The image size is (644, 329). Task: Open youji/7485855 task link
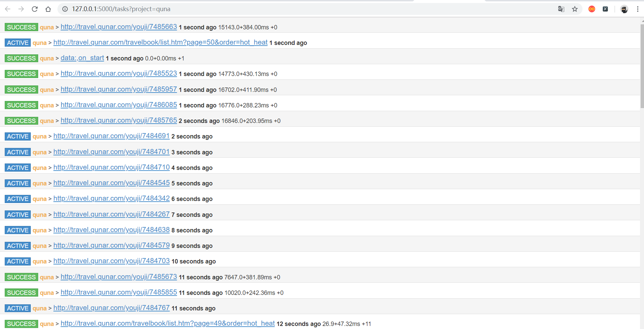click(x=119, y=292)
